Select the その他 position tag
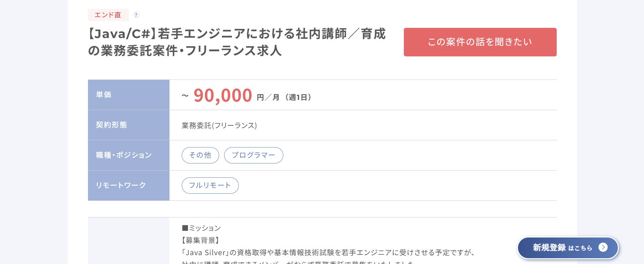This screenshot has width=644, height=264. 200,155
